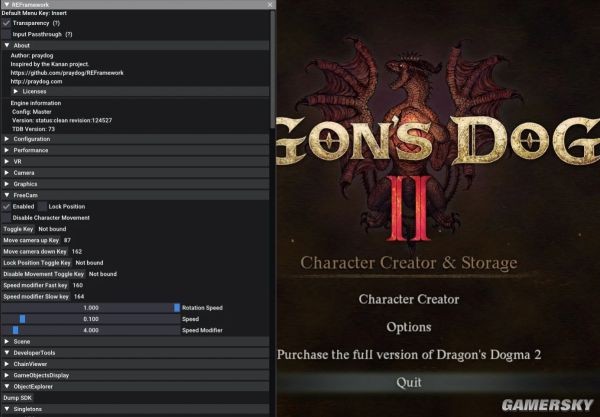
Task: Expand the Scene section
Action: 135,342
